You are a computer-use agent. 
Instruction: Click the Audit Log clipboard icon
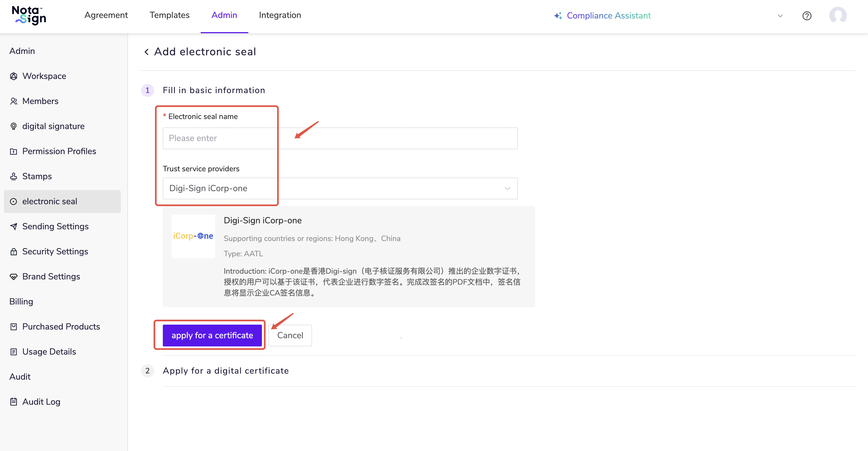tap(14, 402)
